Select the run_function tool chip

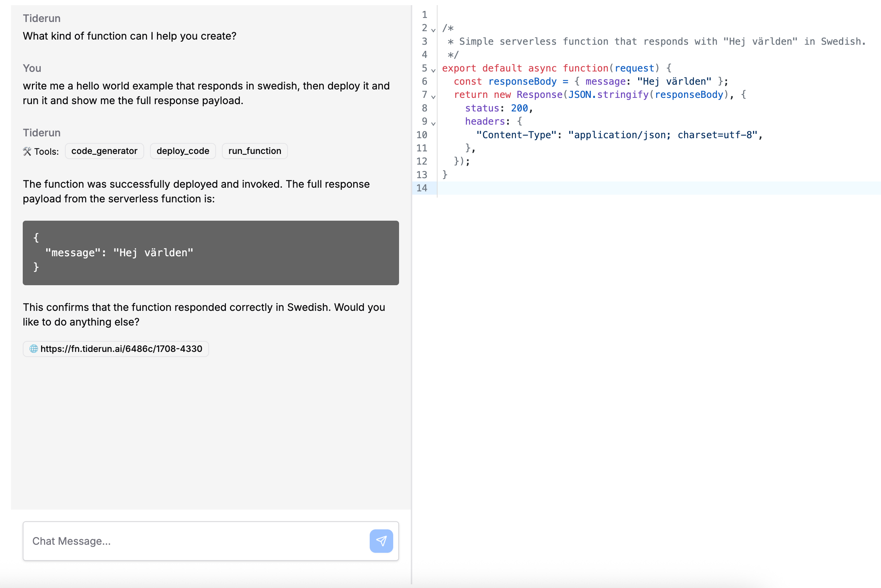point(255,151)
